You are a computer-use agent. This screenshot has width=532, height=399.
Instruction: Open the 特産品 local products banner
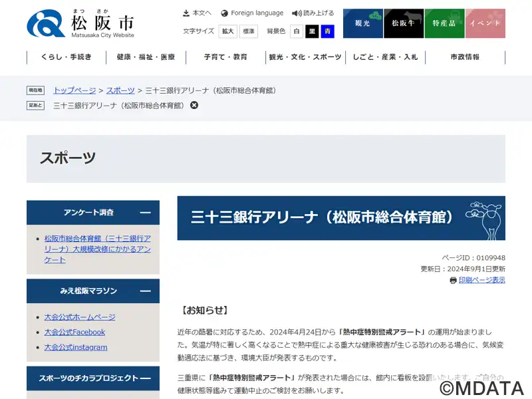click(444, 23)
